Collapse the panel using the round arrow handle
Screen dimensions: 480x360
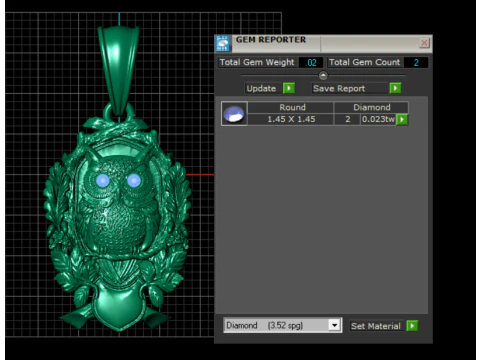(323, 76)
